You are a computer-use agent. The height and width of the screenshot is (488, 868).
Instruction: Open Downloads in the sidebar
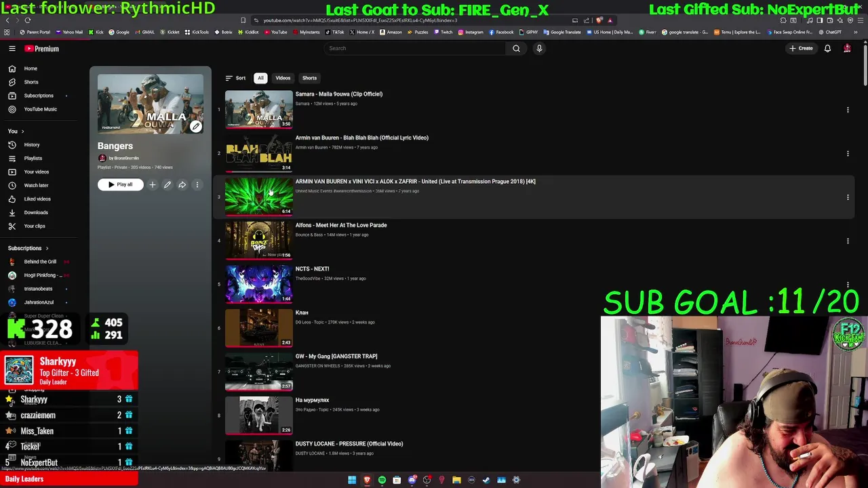point(36,212)
